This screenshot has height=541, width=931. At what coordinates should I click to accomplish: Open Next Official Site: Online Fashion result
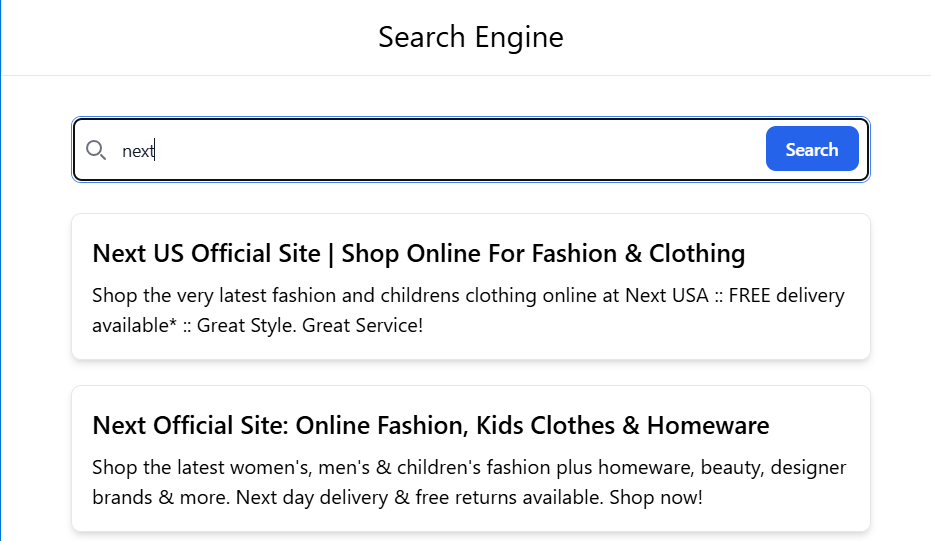430,426
